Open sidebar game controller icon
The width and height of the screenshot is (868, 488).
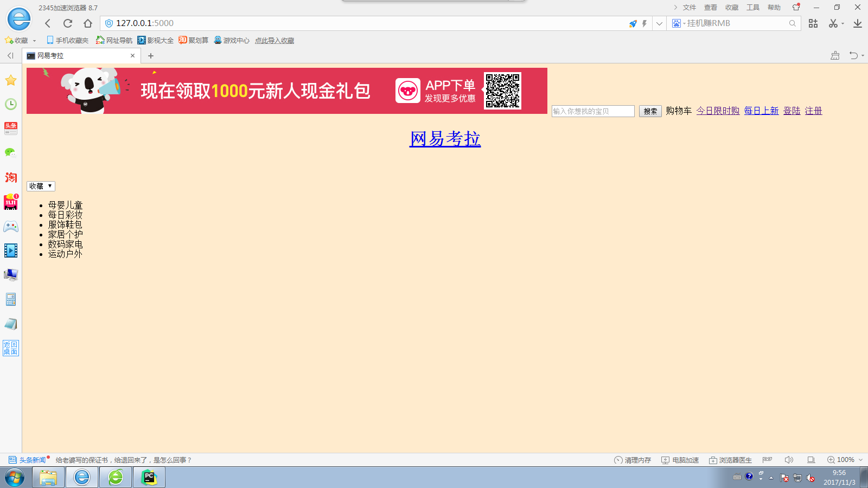pyautogui.click(x=11, y=226)
